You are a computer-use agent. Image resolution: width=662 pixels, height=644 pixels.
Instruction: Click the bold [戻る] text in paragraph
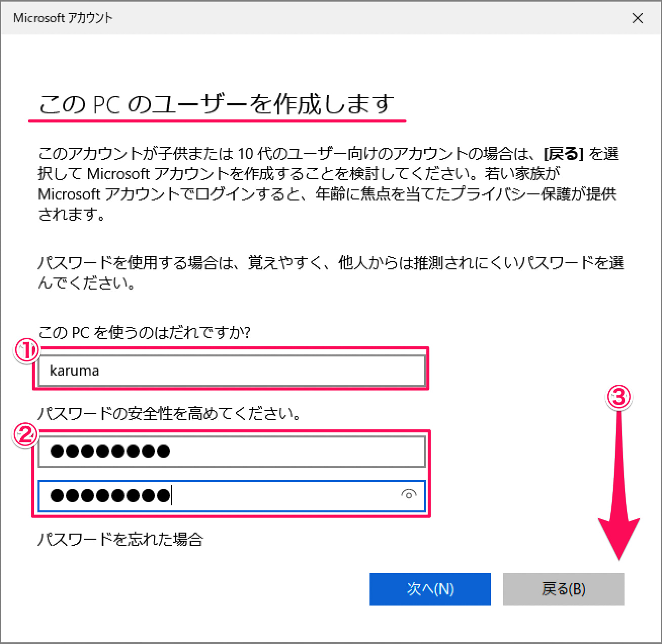pyautogui.click(x=563, y=153)
